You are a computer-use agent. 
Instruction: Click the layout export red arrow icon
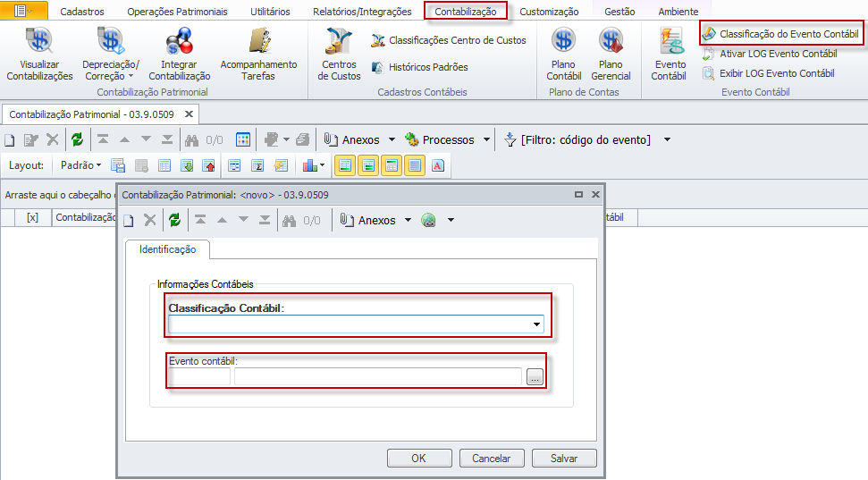208,165
